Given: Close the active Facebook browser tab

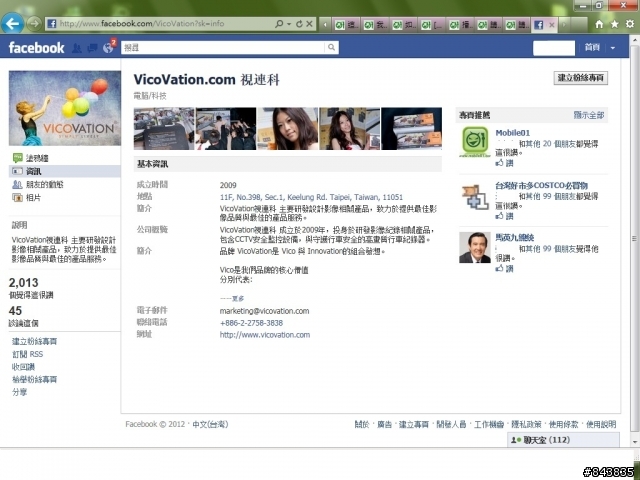Looking at the screenshot, I should tap(551, 25).
